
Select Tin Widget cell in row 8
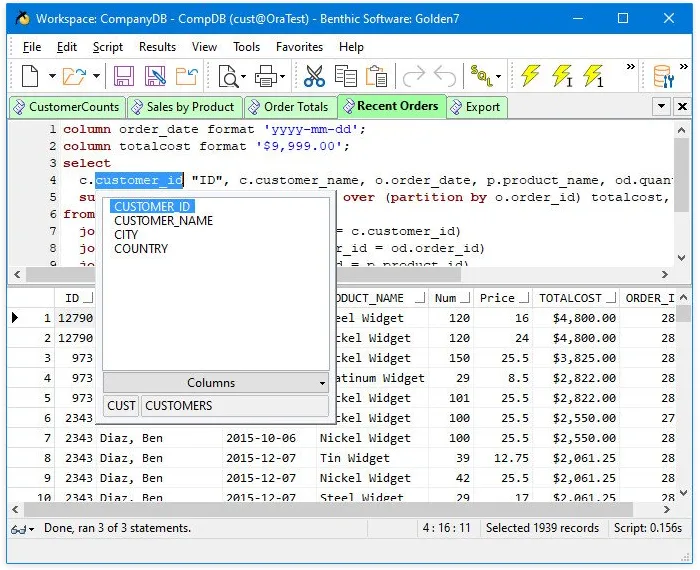pyautogui.click(x=372, y=458)
